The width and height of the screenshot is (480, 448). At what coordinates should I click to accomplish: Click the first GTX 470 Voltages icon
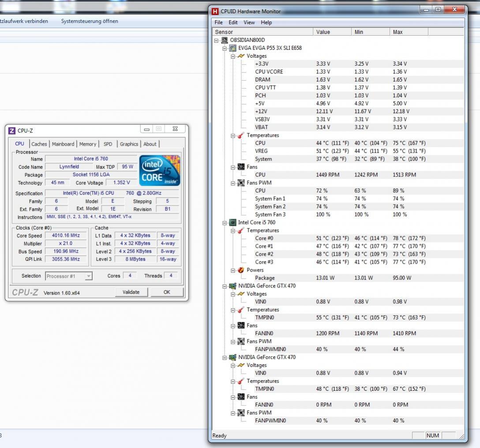241,294
